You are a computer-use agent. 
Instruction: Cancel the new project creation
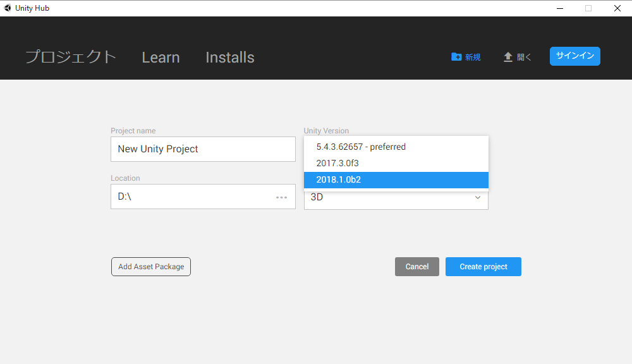click(416, 267)
